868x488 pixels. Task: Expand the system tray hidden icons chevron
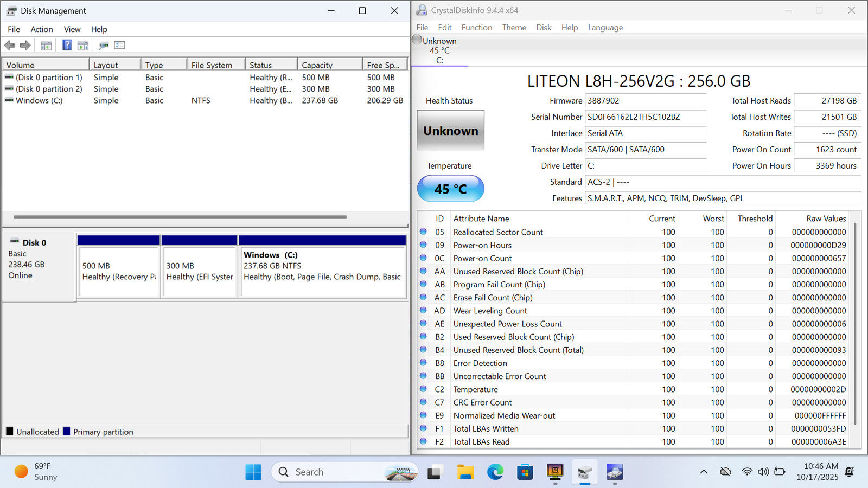click(x=704, y=472)
